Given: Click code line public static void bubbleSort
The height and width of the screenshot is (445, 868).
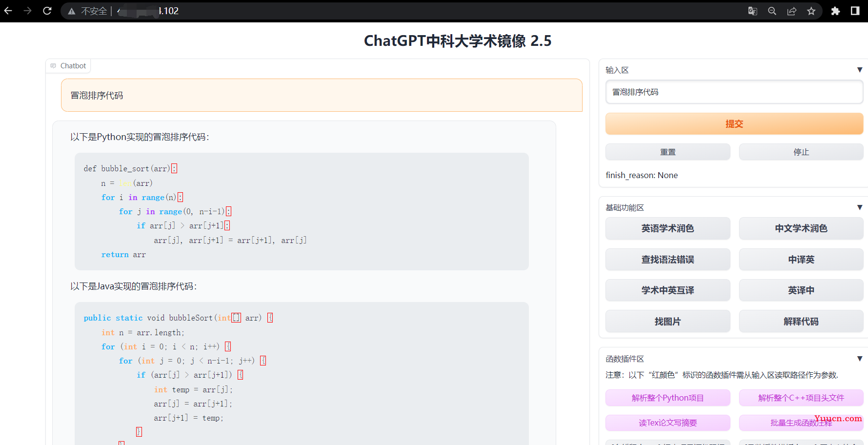Looking at the screenshot, I should pyautogui.click(x=178, y=318).
